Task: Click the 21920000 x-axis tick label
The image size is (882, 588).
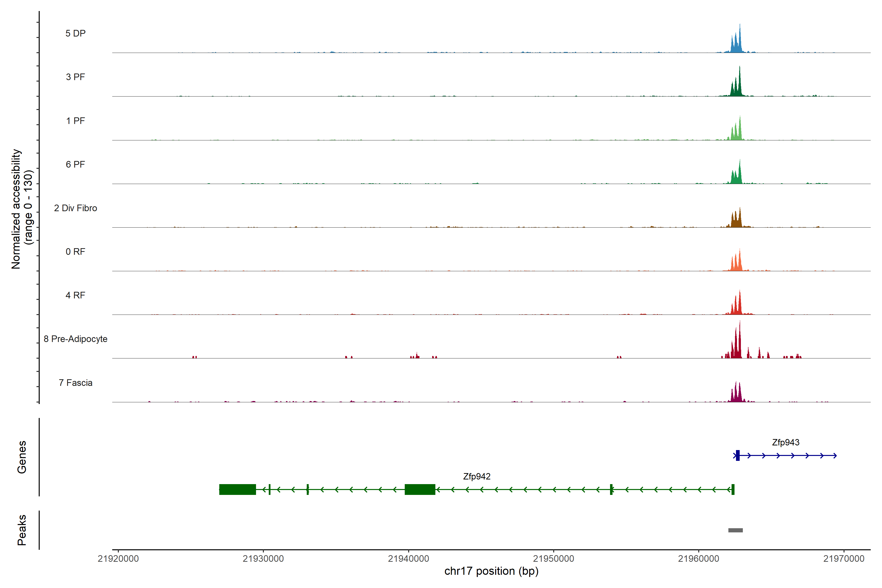Action: tap(118, 559)
